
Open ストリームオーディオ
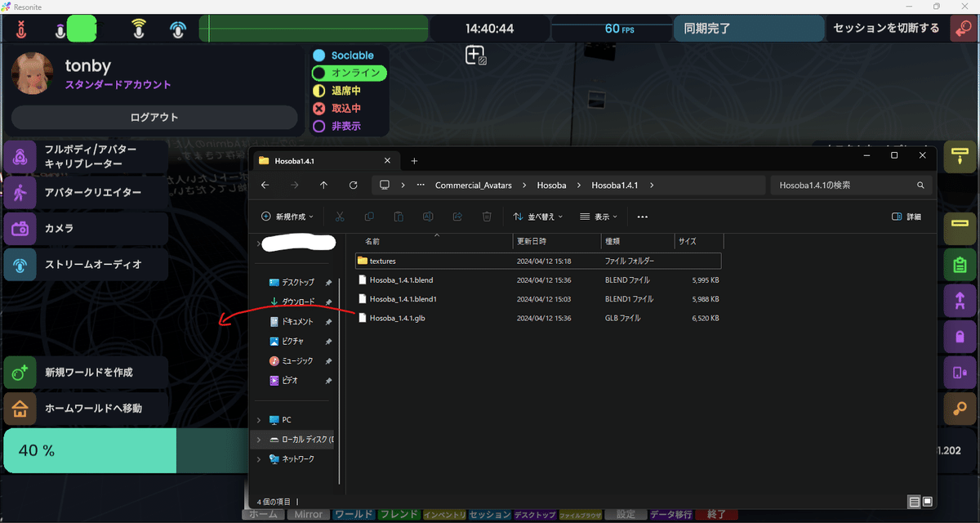coord(86,265)
